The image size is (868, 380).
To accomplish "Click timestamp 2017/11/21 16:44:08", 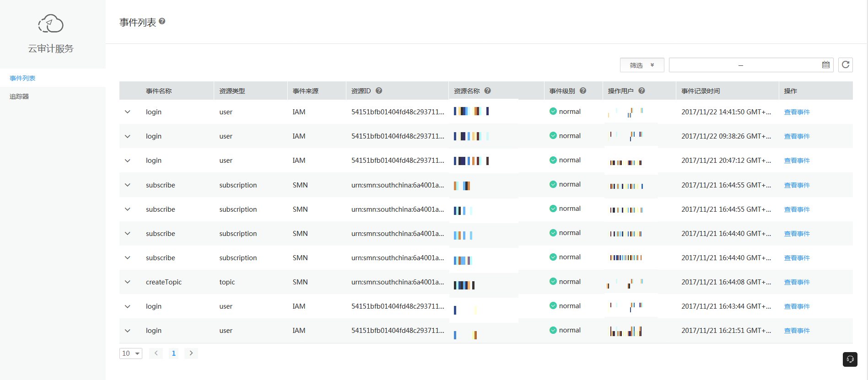I will point(726,282).
